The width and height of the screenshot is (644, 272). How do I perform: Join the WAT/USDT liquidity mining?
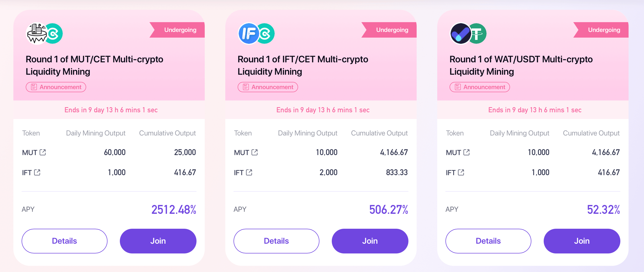click(582, 241)
